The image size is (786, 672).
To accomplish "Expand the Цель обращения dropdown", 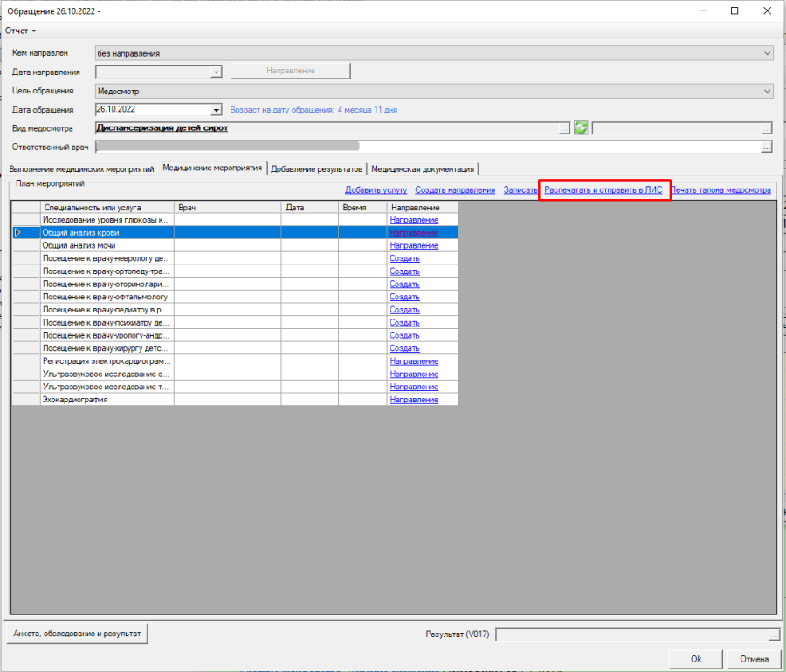I will click(767, 91).
